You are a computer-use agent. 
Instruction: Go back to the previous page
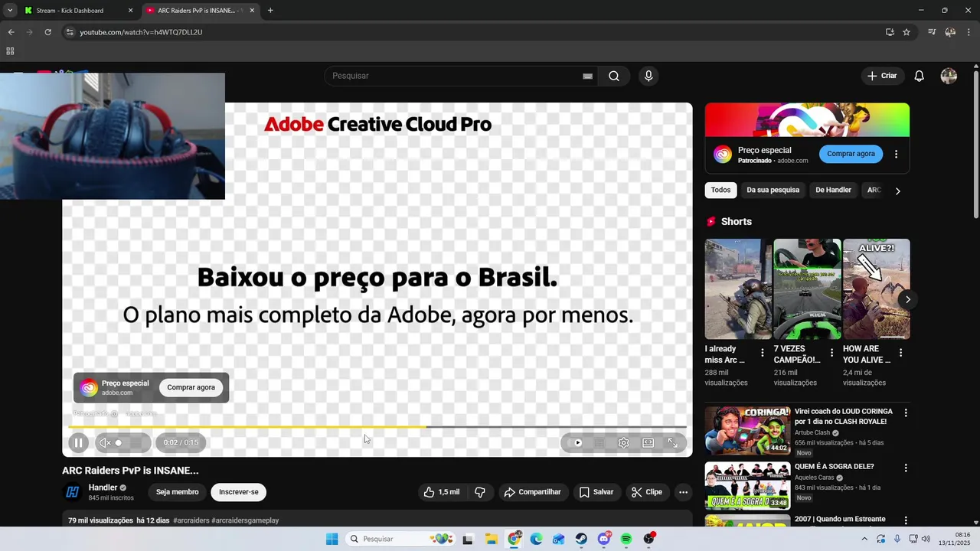pyautogui.click(x=11, y=32)
